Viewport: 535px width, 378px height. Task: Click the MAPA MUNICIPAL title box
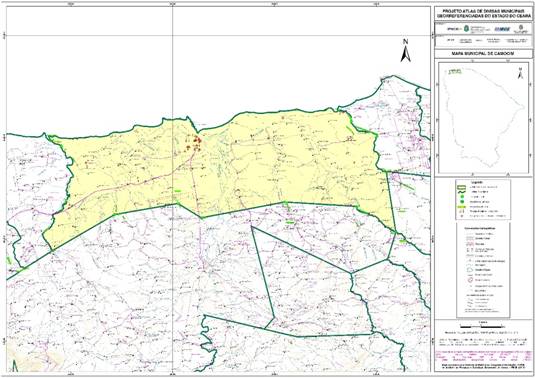pos(483,54)
